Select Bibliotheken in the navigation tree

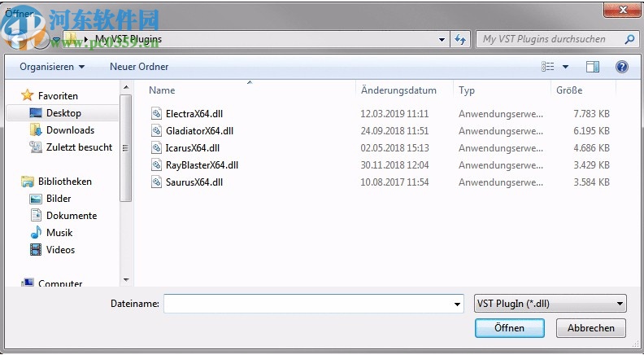[x=65, y=182]
